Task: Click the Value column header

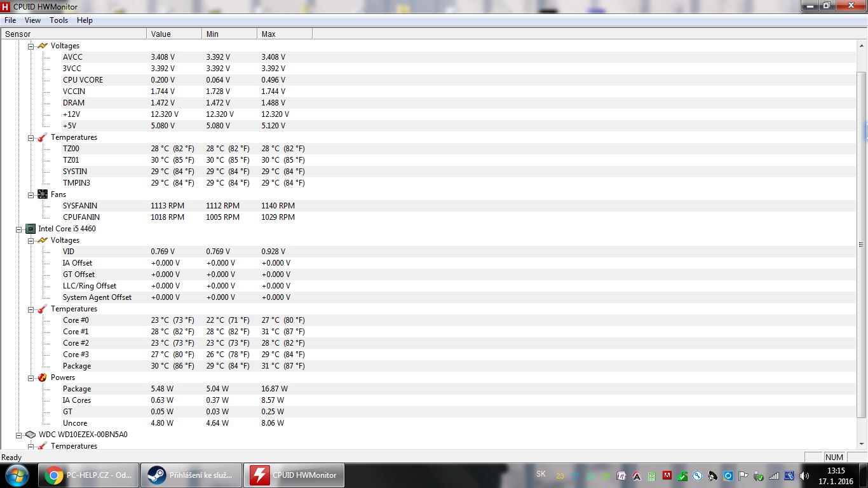Action: coord(174,34)
